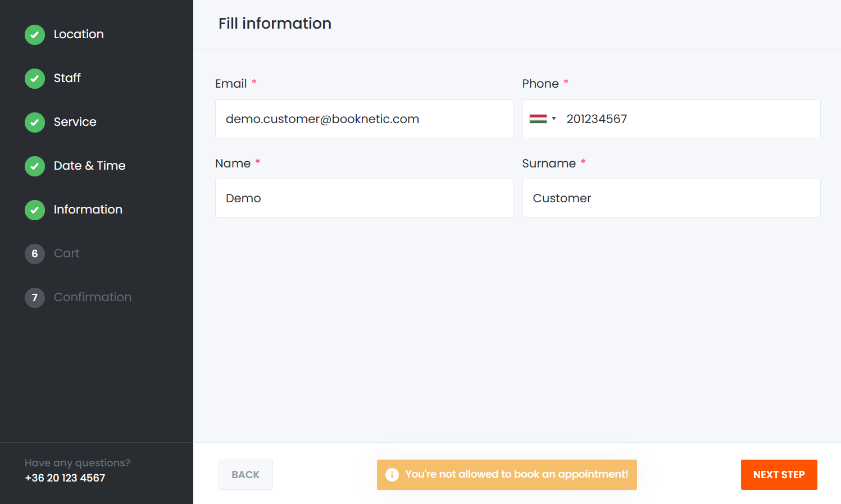Screen dimensions: 841x504
Task: Select the Surname field containing Customer
Action: pos(671,198)
